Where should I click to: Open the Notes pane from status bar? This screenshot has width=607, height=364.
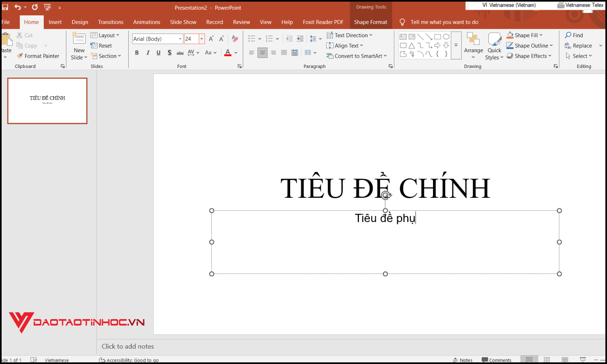pos(463,360)
